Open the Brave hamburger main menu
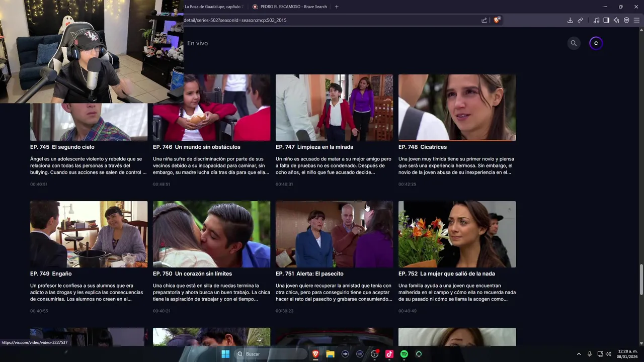Image resolution: width=644 pixels, height=362 pixels. [636, 20]
